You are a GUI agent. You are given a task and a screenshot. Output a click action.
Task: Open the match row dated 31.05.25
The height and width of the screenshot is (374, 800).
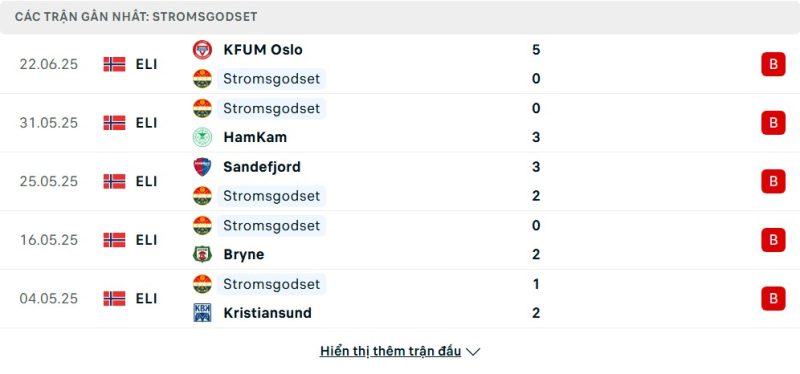point(400,123)
